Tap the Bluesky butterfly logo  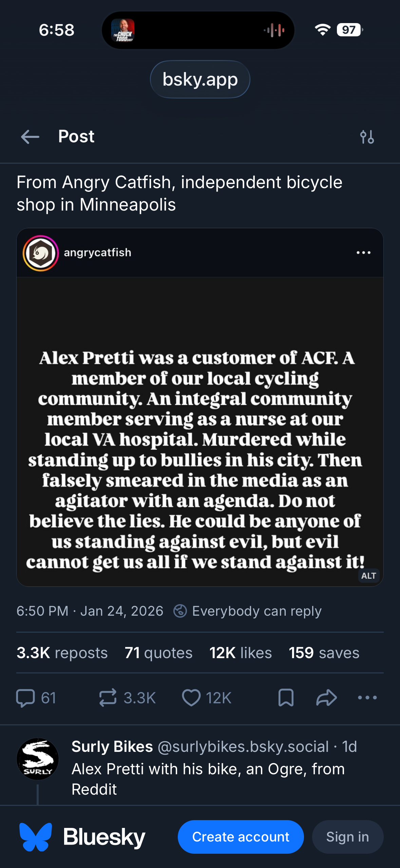36,837
